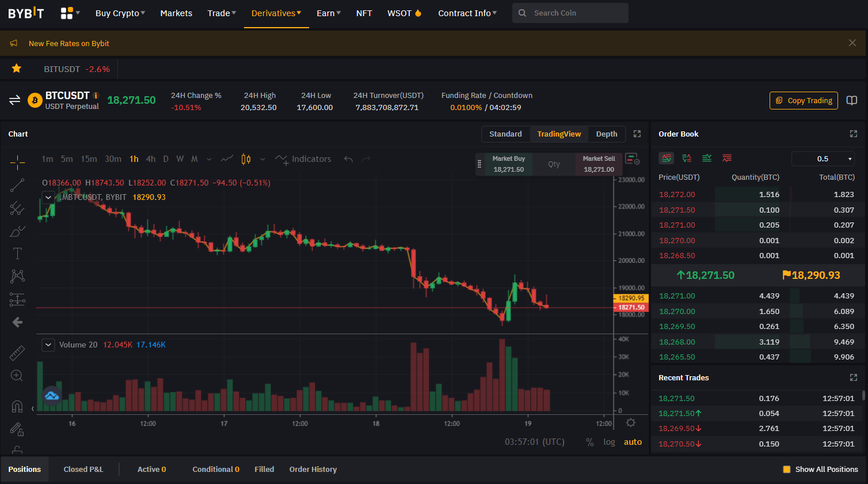The width and height of the screenshot is (868, 484).
Task: Toggle auto scale on chart
Action: (633, 442)
